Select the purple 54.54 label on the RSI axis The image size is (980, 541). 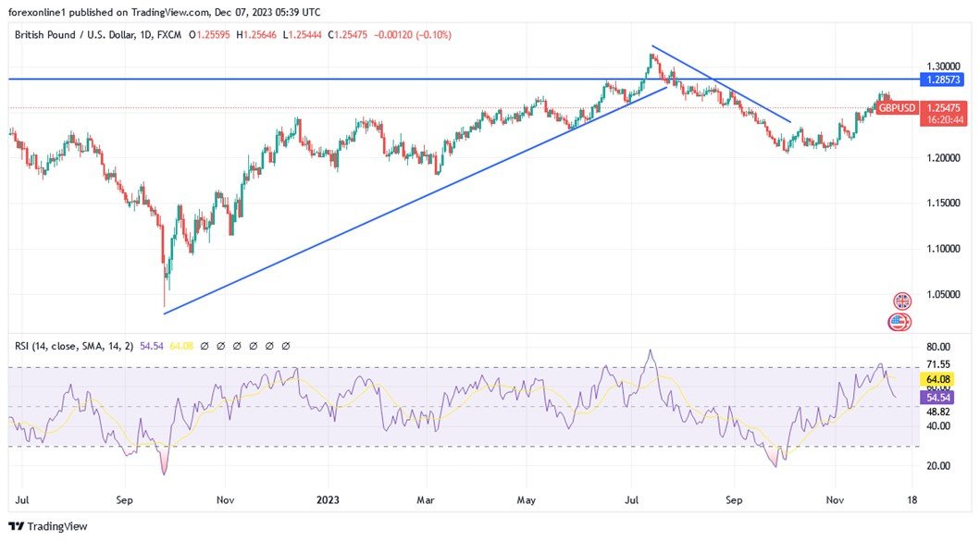pos(937,398)
